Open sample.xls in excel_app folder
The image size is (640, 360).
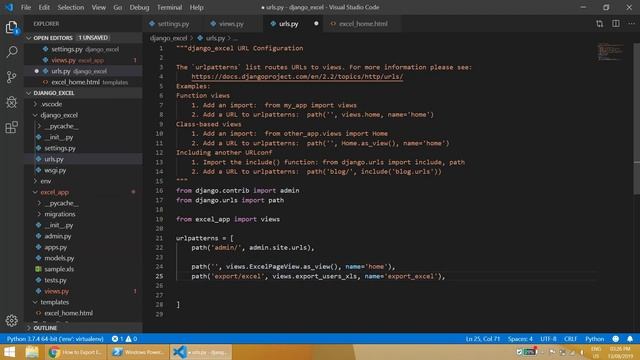coord(83,269)
